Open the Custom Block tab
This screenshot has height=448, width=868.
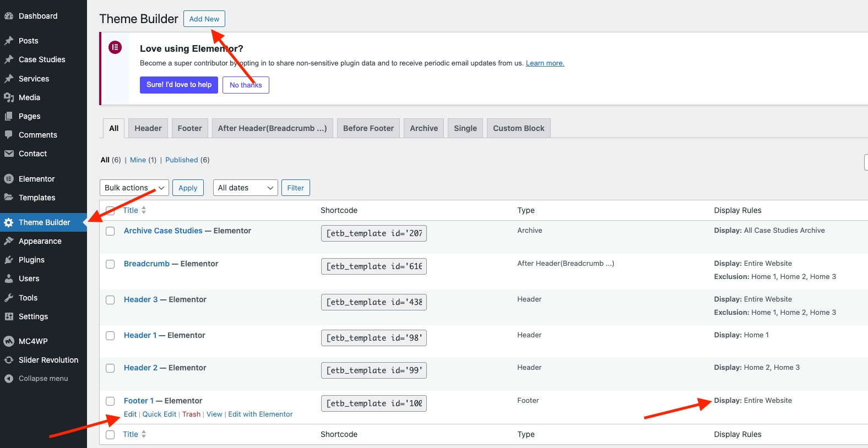pos(518,128)
